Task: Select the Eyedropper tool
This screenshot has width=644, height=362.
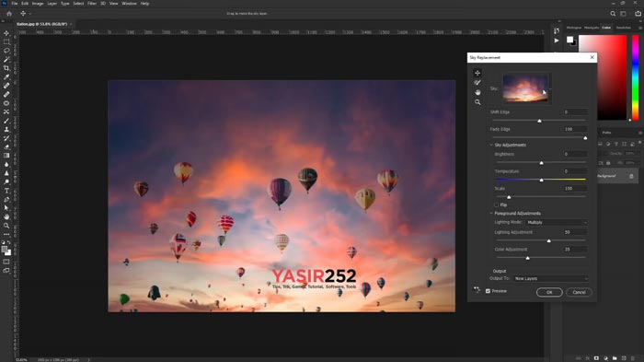Action: click(6, 77)
